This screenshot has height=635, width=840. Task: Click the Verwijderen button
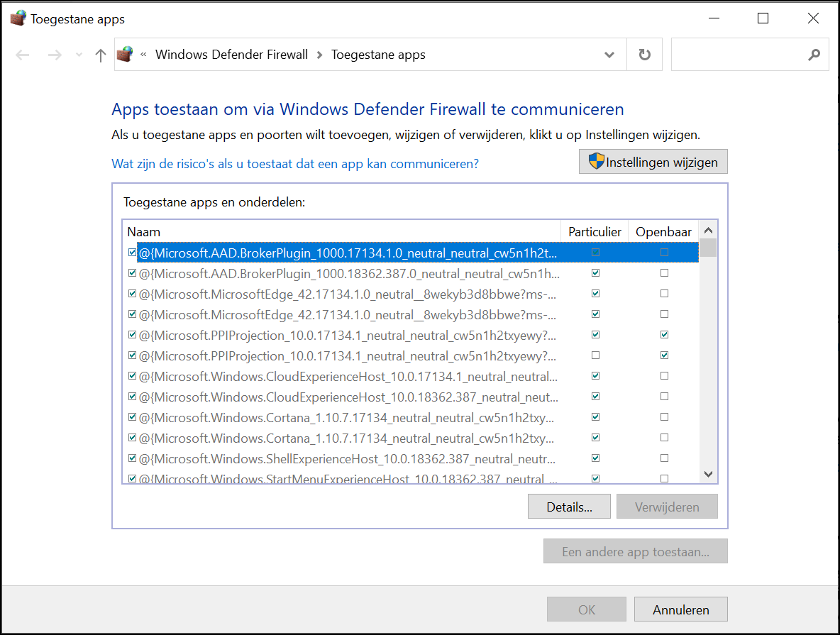(x=667, y=507)
